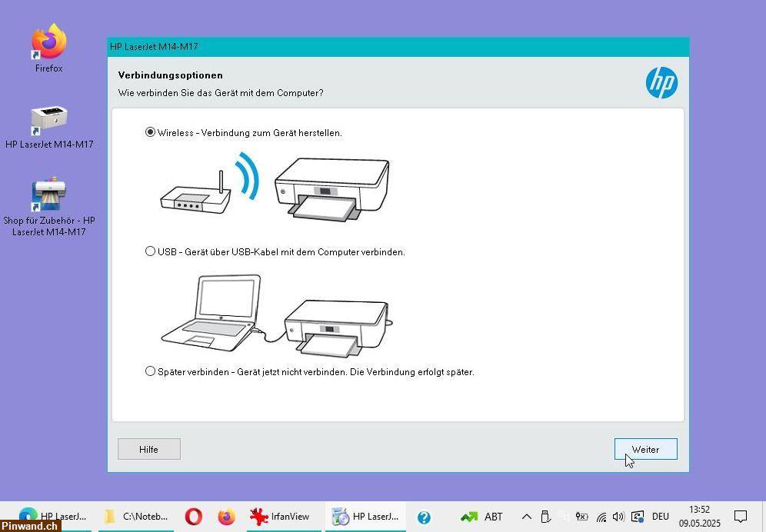Click the display projection tray icon
Screen dimensions: 766x532
point(638,517)
